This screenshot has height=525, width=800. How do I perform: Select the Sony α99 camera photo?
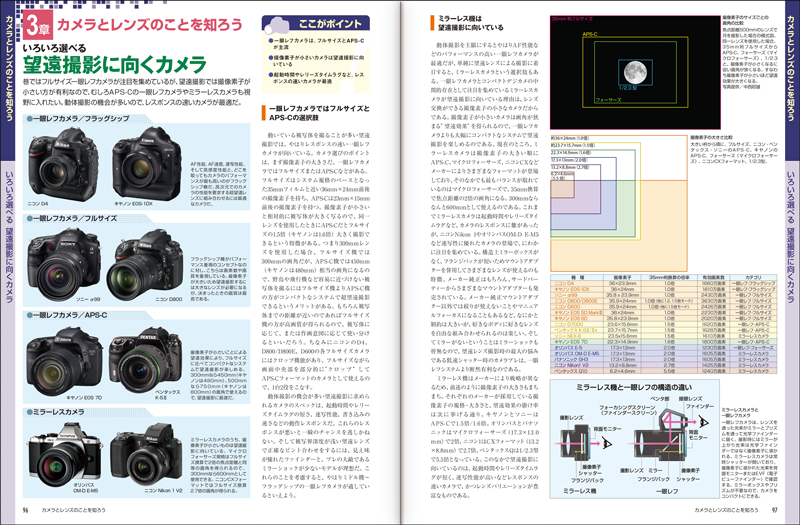tap(65, 264)
